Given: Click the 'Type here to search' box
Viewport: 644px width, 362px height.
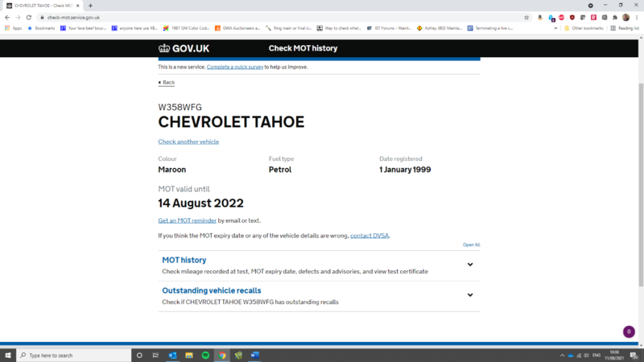Looking at the screenshot, I should point(74,356).
